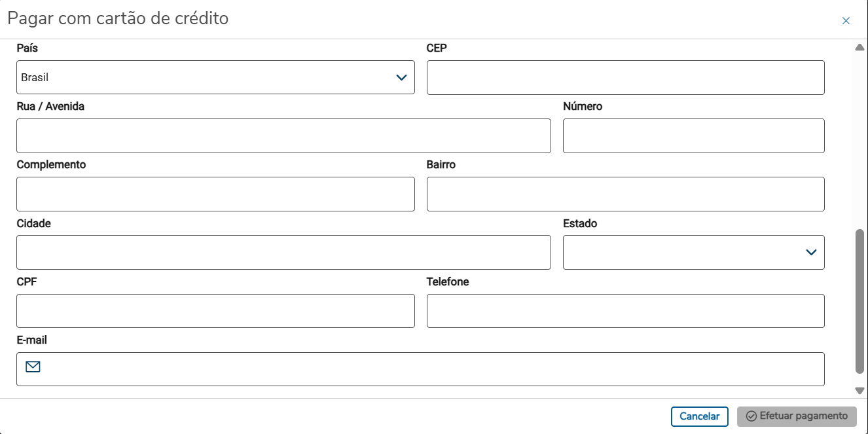Focus the Complemento input field

point(215,194)
